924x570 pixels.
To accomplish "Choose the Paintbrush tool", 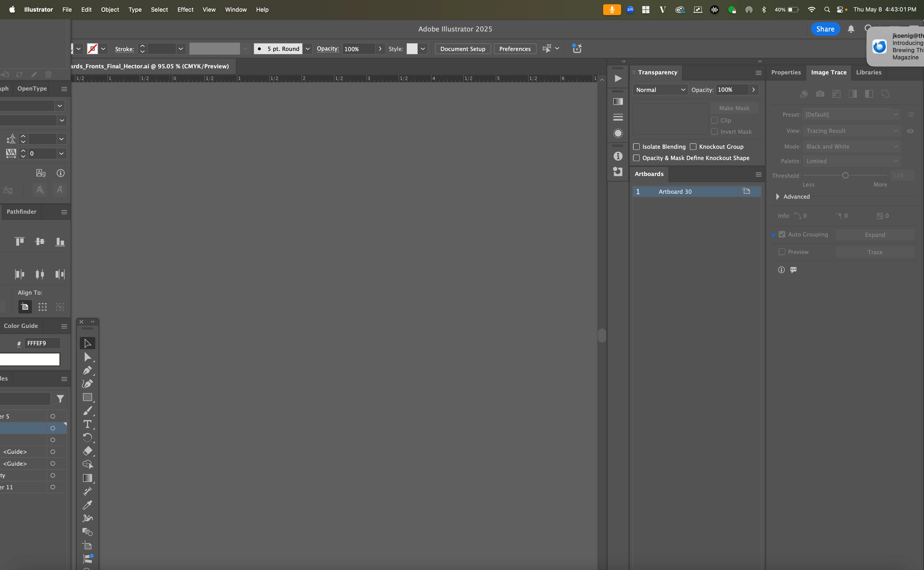I will pos(87,411).
